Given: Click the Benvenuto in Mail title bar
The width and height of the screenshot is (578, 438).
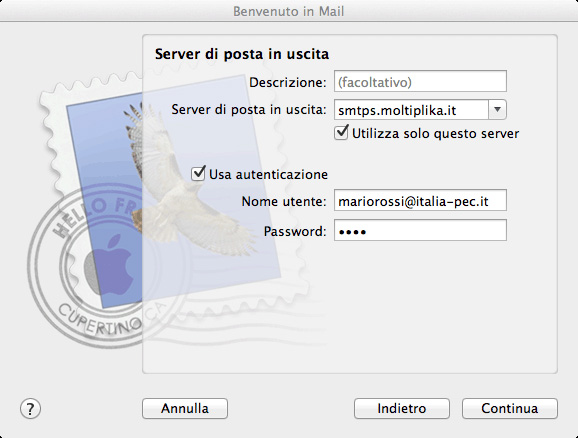Looking at the screenshot, I should tap(289, 11).
